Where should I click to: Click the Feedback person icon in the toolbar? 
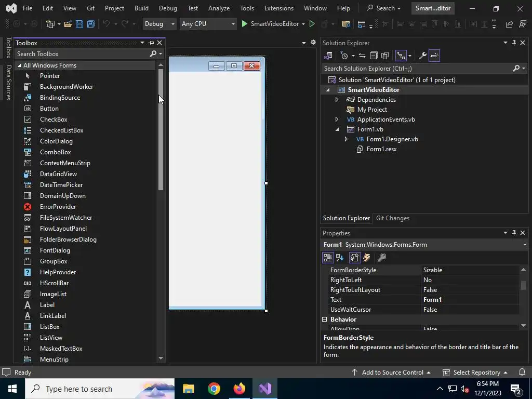[523, 24]
